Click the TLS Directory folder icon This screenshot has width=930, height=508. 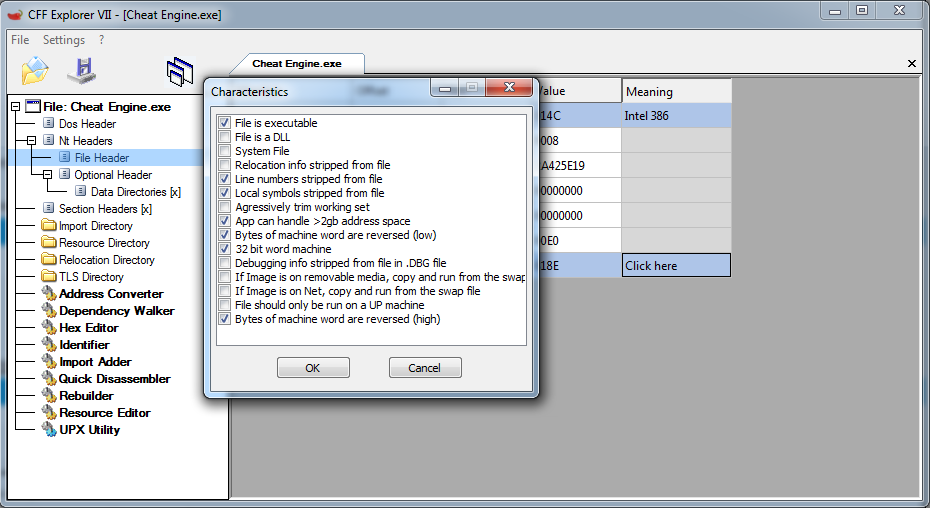point(49,277)
